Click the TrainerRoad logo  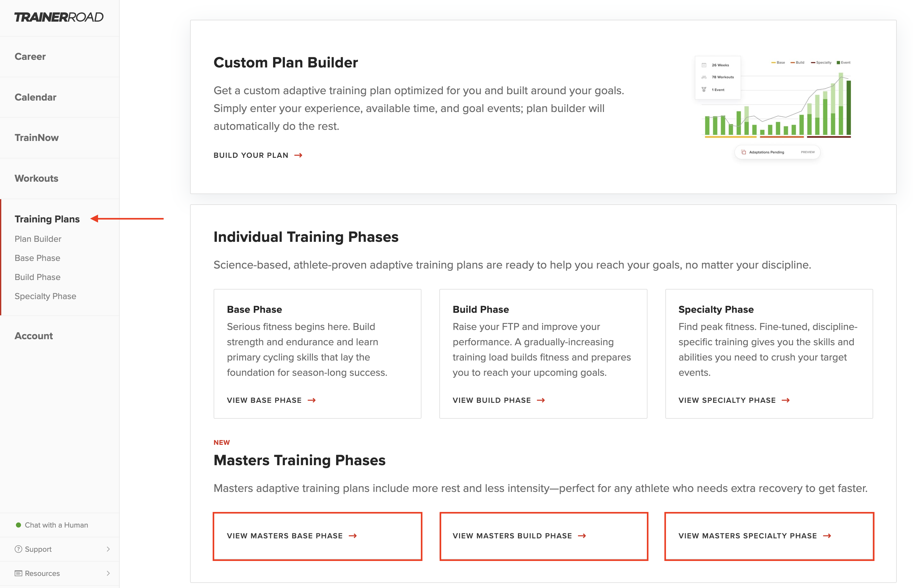tap(59, 17)
